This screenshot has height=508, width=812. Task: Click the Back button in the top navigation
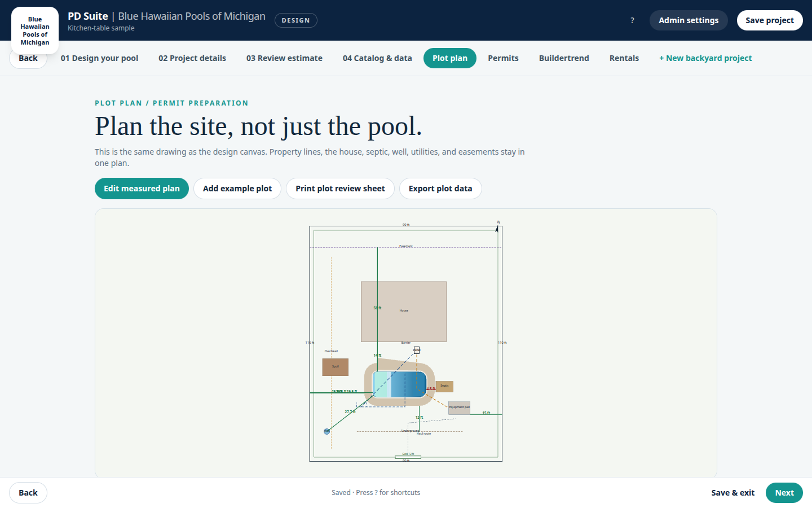coord(28,58)
